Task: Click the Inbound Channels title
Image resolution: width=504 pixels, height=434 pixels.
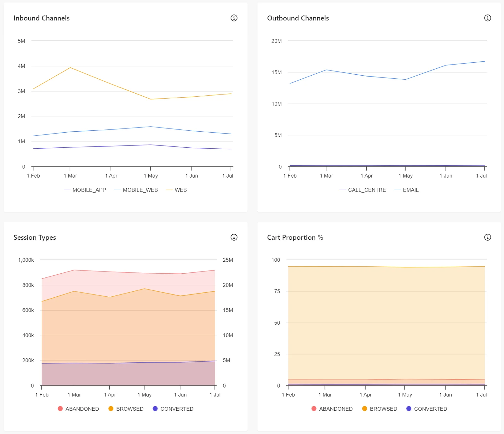Action: click(x=42, y=18)
